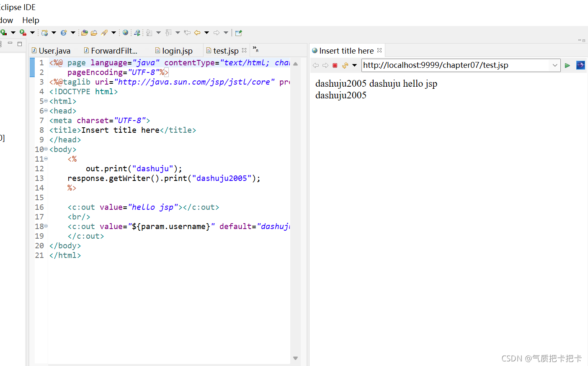Click the meta charset line 7

[100, 120]
